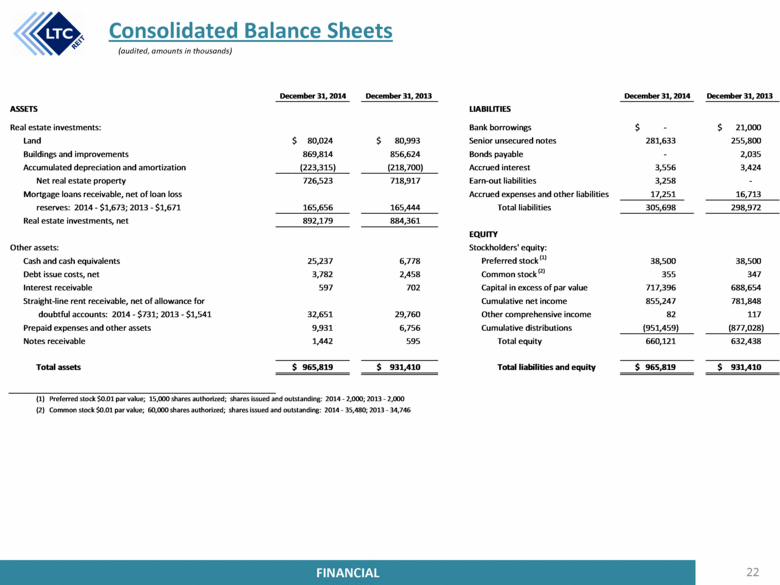Select cash value 25,237

pyautogui.click(x=320, y=261)
